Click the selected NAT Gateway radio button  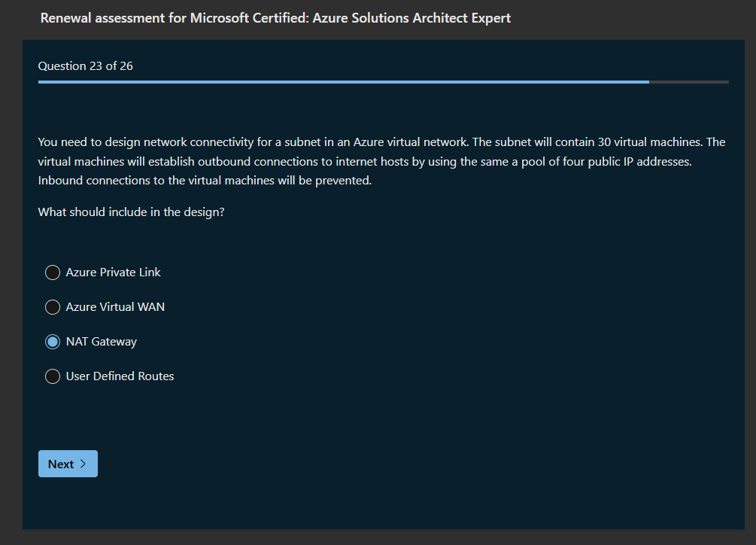(53, 342)
